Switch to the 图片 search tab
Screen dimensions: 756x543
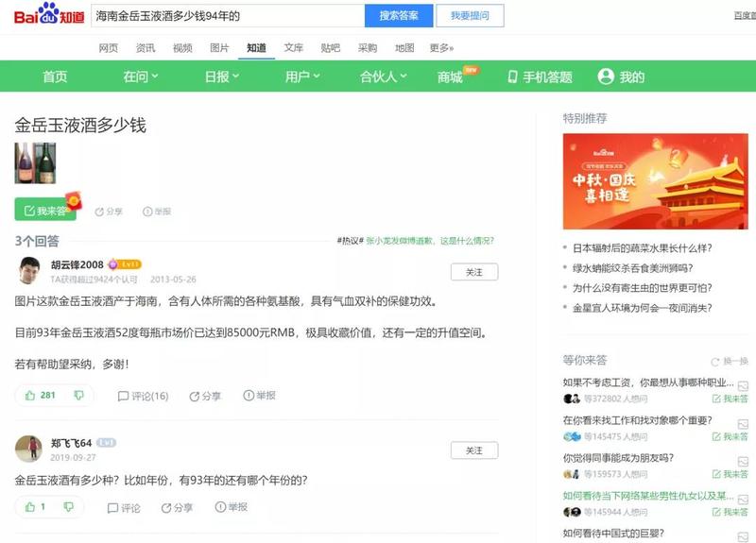pos(219,48)
